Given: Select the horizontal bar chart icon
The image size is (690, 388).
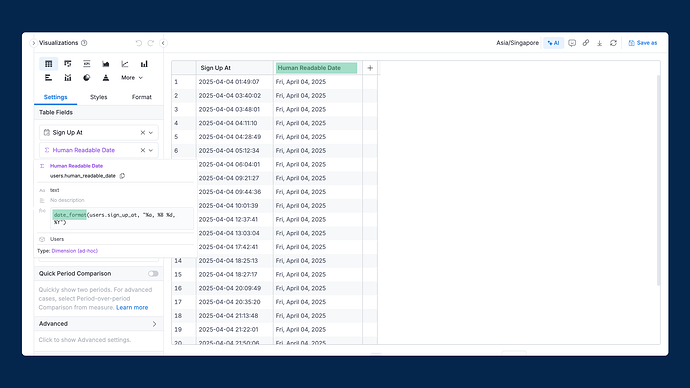Looking at the screenshot, I should coord(48,77).
